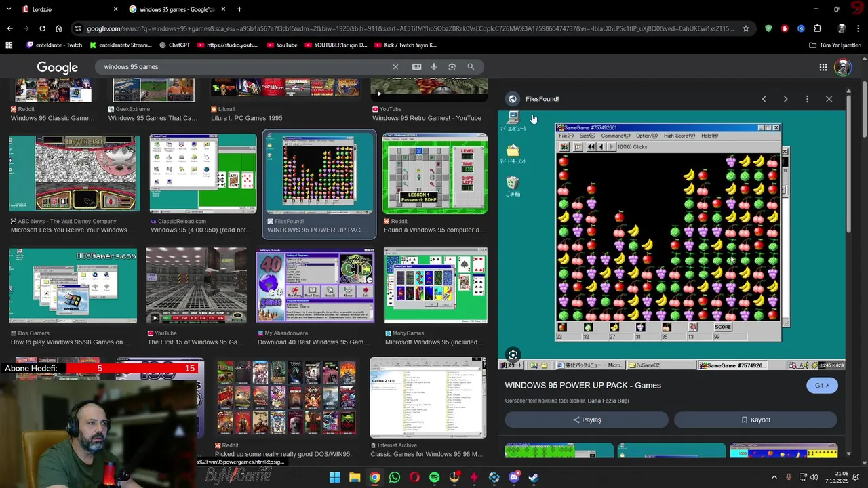Click the Google logo
Image resolution: width=868 pixels, height=488 pixels.
58,67
